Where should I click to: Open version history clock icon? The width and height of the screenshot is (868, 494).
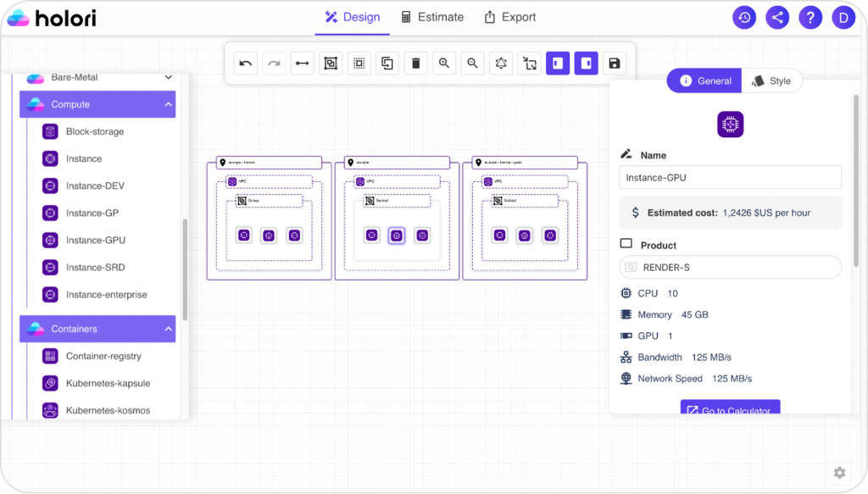[744, 18]
